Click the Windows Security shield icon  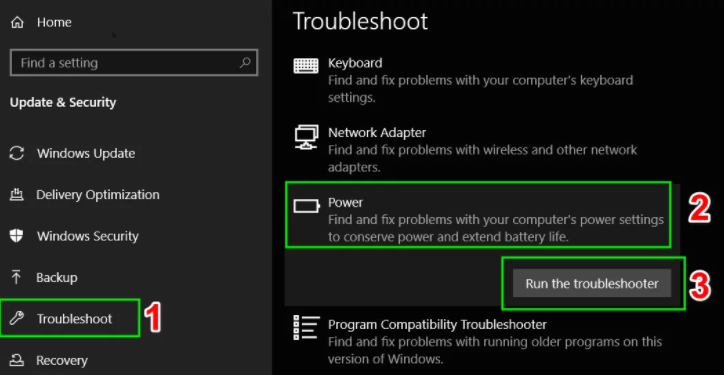[x=17, y=236]
